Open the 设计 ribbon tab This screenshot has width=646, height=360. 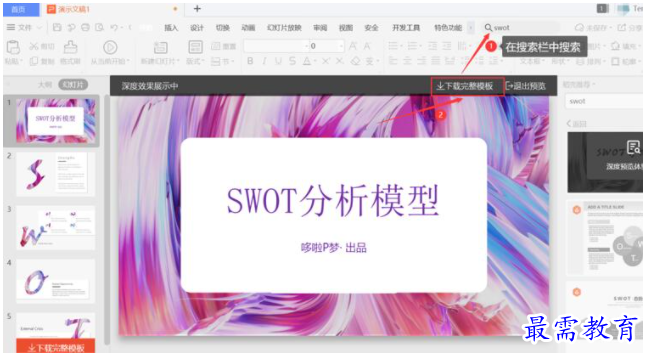[197, 28]
